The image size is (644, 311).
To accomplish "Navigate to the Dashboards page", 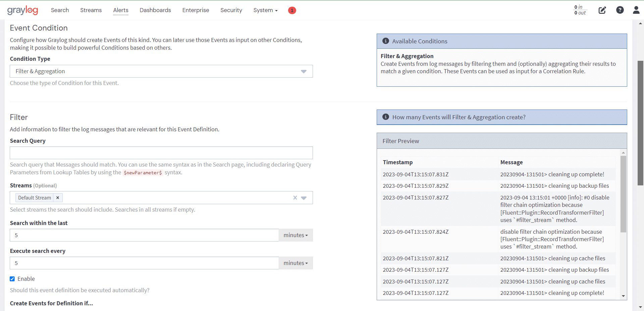I will point(155,10).
